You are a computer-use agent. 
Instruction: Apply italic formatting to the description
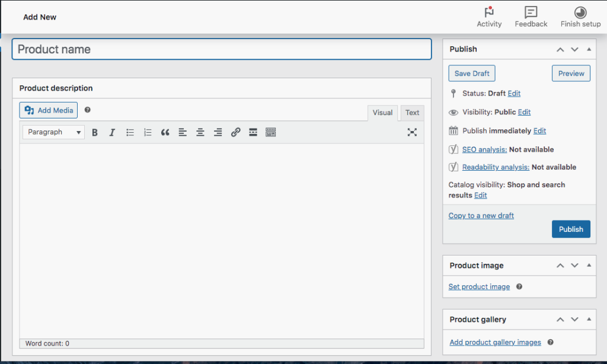pos(112,132)
